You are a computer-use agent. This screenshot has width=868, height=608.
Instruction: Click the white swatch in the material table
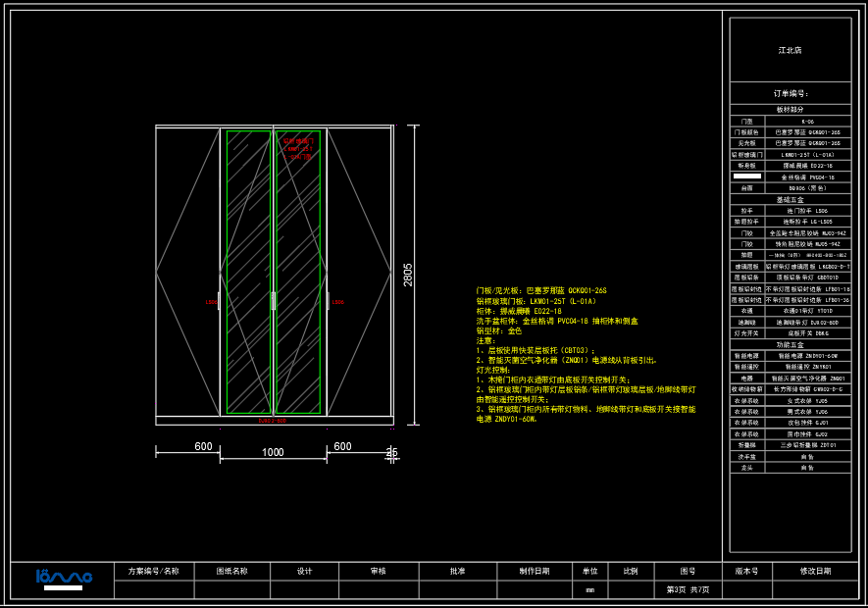pyautogui.click(x=746, y=177)
